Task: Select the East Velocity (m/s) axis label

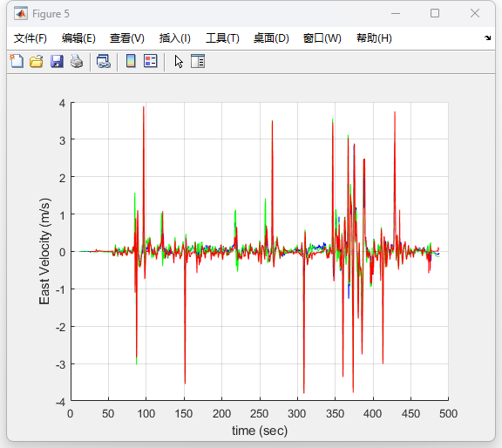Action: (x=44, y=251)
